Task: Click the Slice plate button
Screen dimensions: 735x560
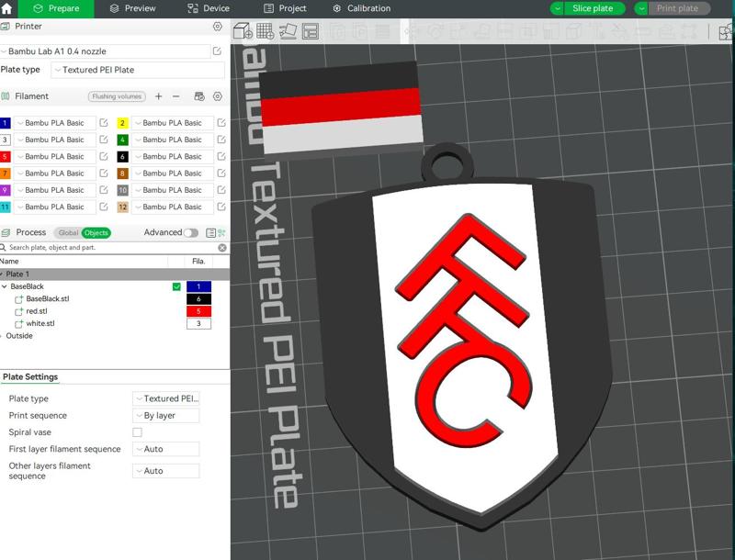Action: (x=591, y=8)
